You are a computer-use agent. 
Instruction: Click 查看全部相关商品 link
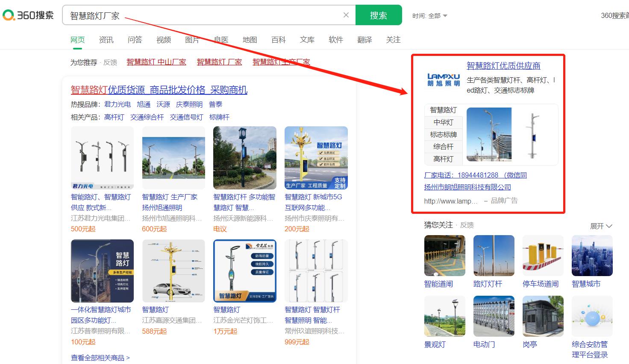(100, 358)
